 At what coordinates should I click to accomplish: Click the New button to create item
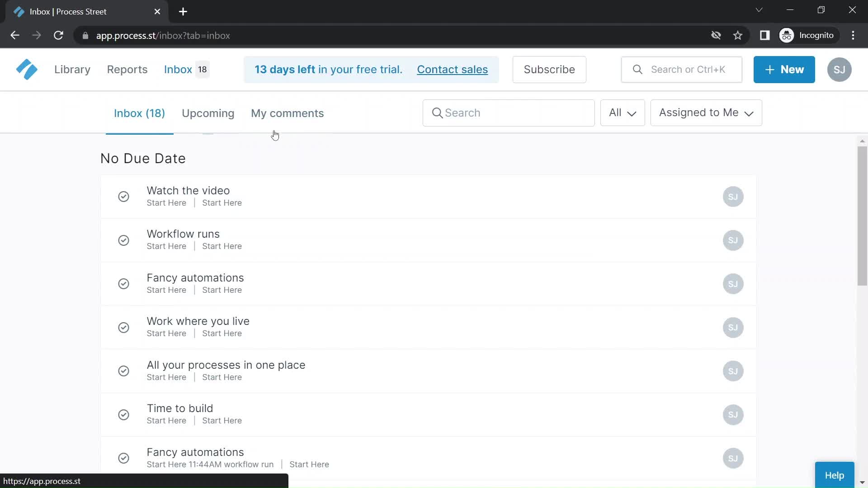(784, 69)
